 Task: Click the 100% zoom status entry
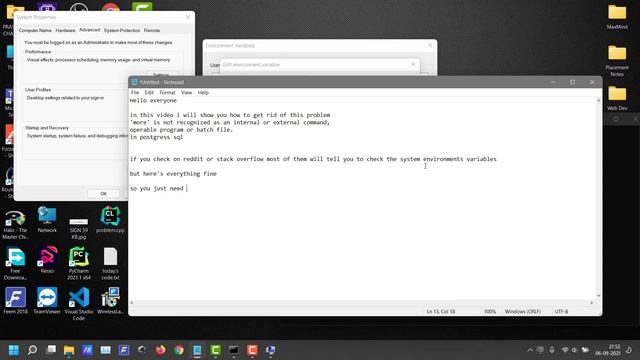[x=490, y=311]
